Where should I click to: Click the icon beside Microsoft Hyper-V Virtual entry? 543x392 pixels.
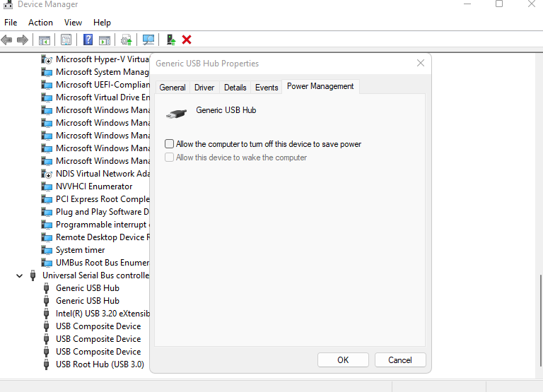click(x=47, y=59)
